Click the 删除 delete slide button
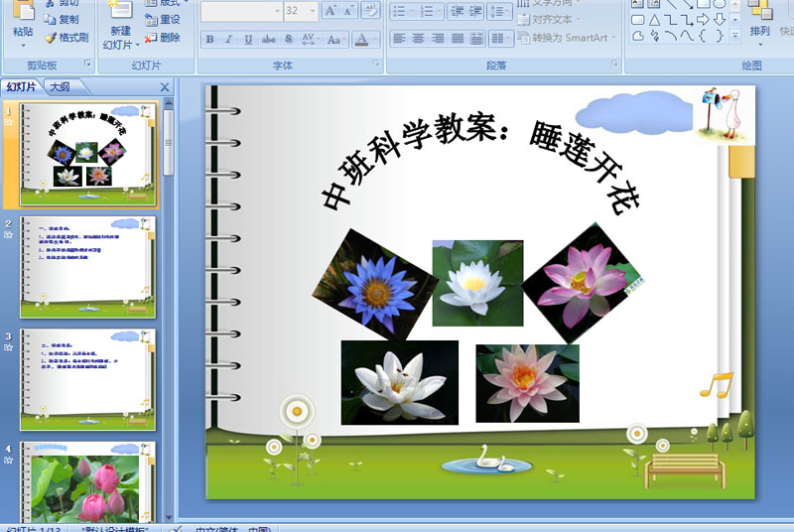This screenshot has width=794, height=532. point(163,38)
